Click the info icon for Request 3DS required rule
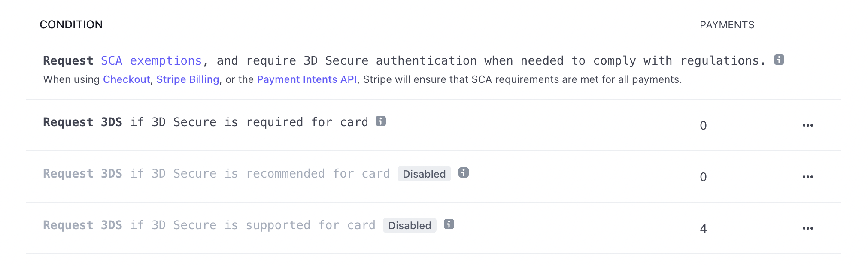This screenshot has height=266, width=868. click(380, 121)
